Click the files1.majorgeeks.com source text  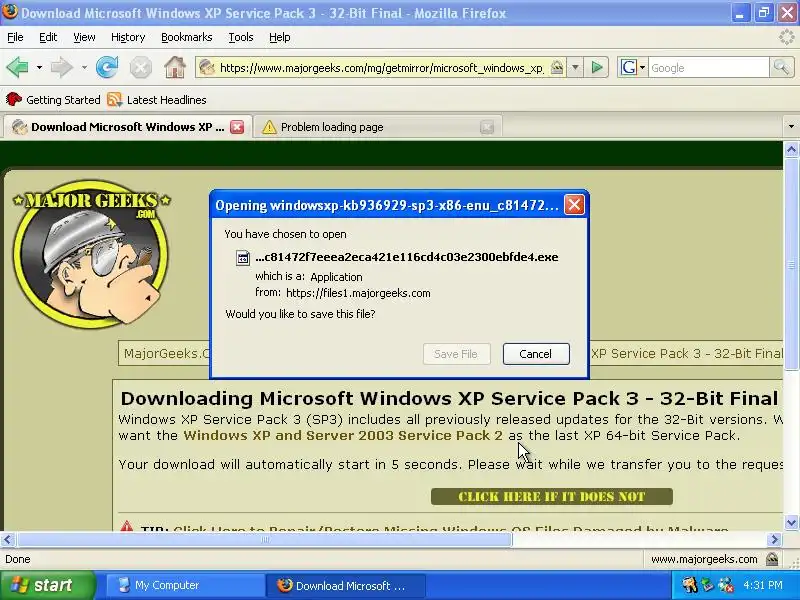(358, 293)
